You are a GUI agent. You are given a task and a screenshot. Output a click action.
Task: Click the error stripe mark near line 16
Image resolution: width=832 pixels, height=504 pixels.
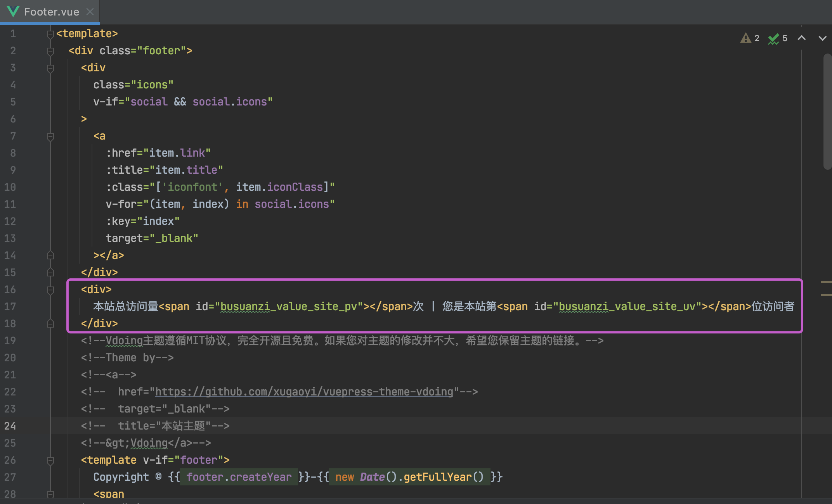(x=826, y=282)
